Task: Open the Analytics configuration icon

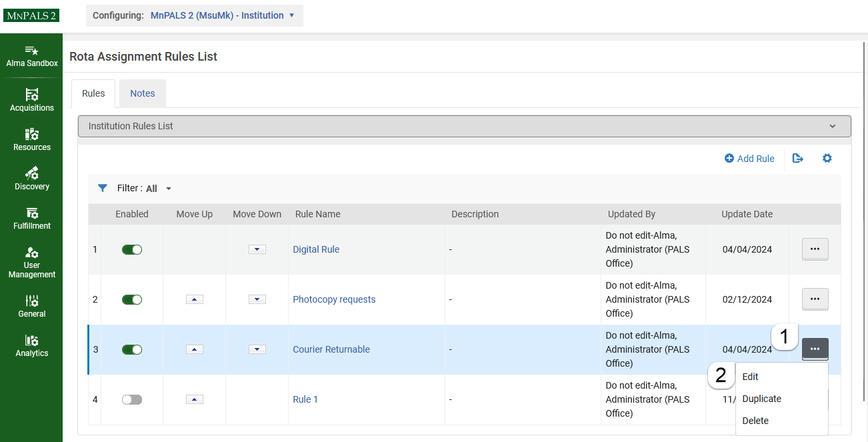Action: pos(31,341)
